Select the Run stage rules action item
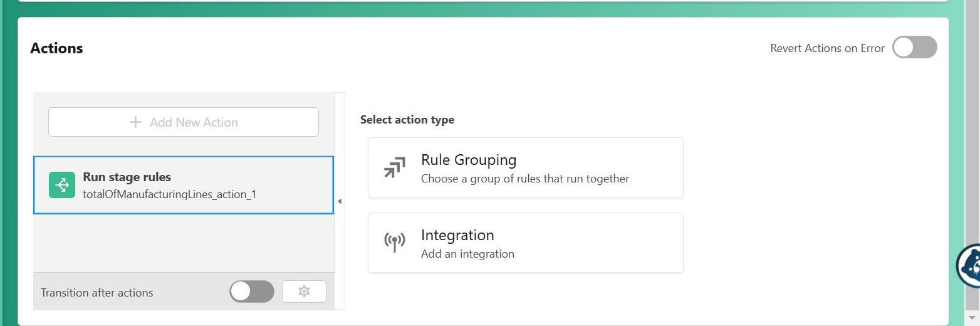The height and width of the screenshot is (326, 980). tap(184, 185)
